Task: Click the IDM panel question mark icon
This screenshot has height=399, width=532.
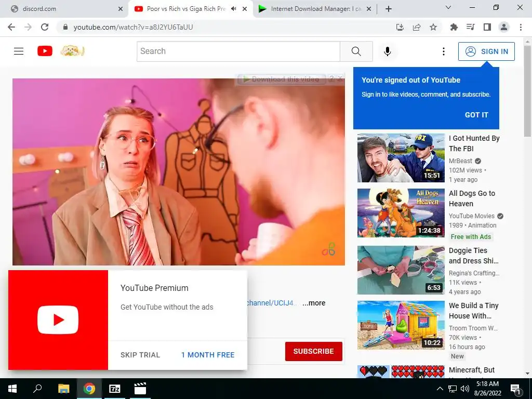Action: click(332, 79)
